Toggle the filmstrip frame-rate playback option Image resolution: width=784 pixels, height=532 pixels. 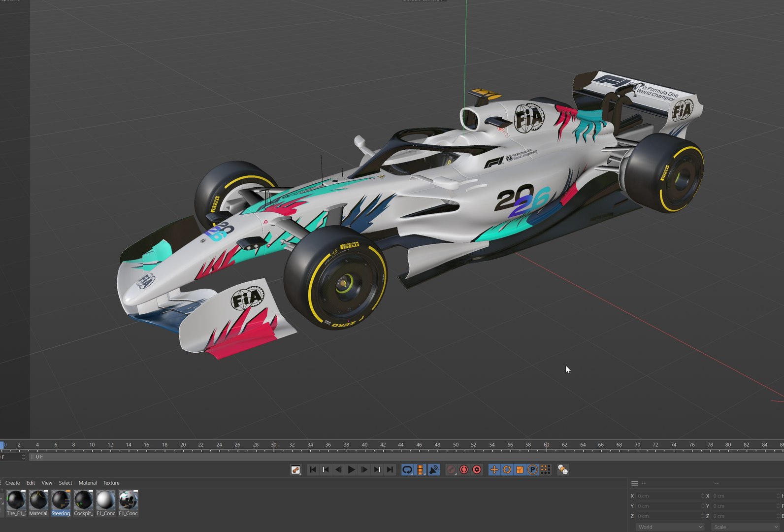click(420, 470)
